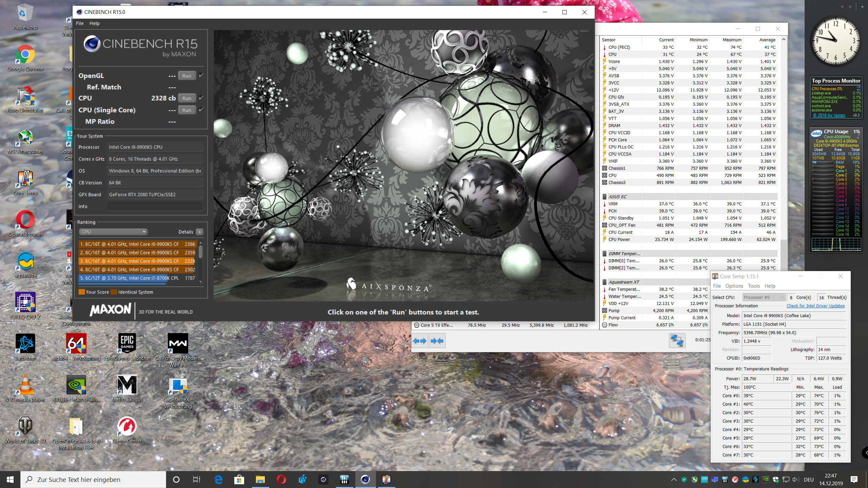Expand the Details panel in Cinebench ranking
This screenshot has height=488, width=868.
pyautogui.click(x=200, y=231)
